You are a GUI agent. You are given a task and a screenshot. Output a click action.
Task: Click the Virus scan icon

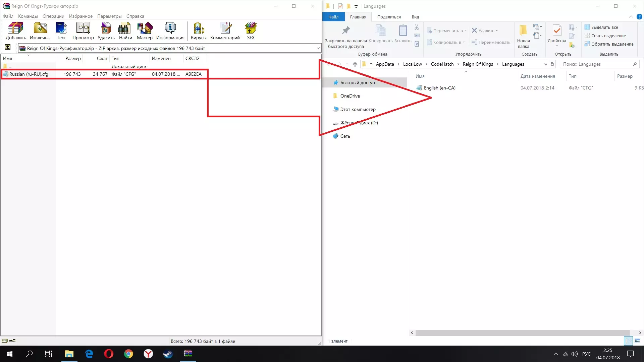click(x=199, y=29)
